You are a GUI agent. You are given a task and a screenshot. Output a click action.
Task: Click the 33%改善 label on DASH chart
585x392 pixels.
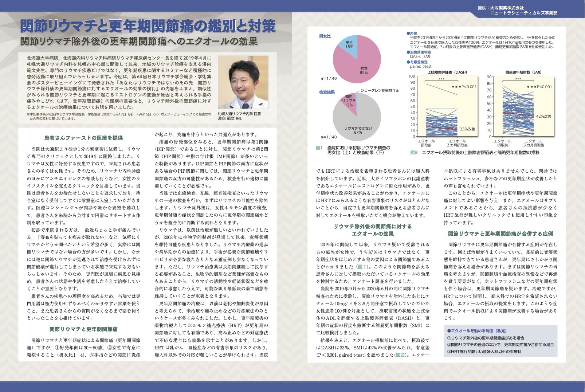(x=467, y=129)
